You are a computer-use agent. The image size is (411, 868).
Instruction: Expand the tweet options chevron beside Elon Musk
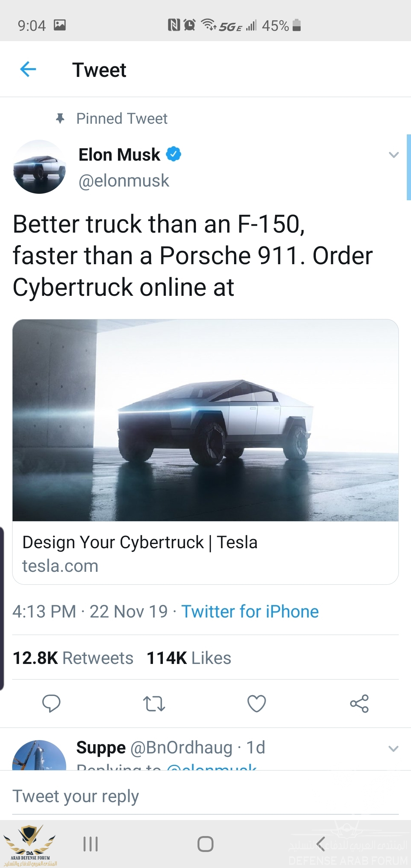coord(393,155)
